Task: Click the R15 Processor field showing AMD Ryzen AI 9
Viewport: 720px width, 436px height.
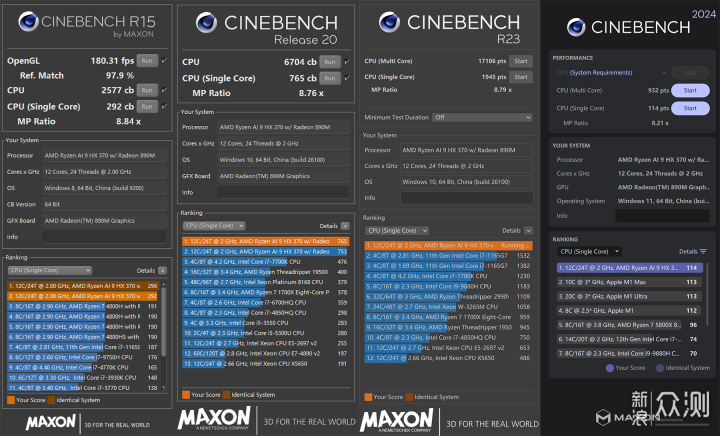Action: [x=104, y=156]
